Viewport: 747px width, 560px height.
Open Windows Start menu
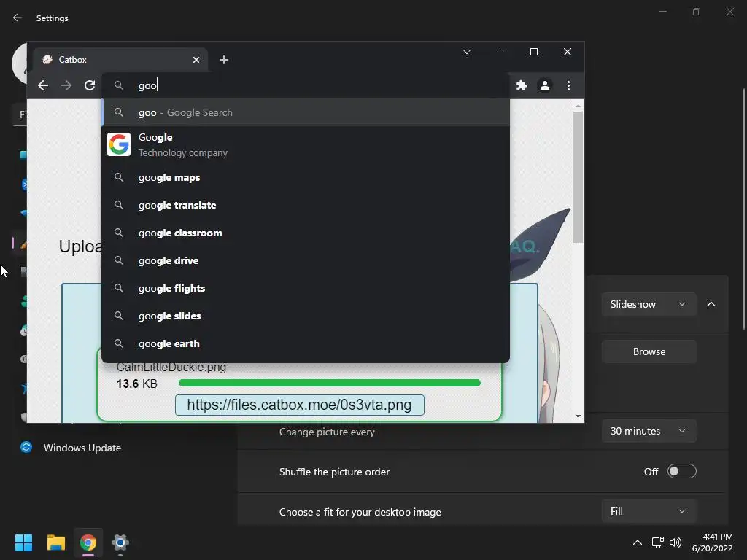[x=23, y=542]
